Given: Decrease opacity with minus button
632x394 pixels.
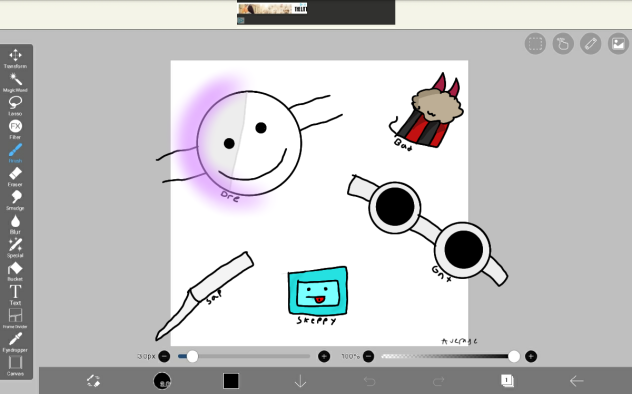Looking at the screenshot, I should coord(368,356).
